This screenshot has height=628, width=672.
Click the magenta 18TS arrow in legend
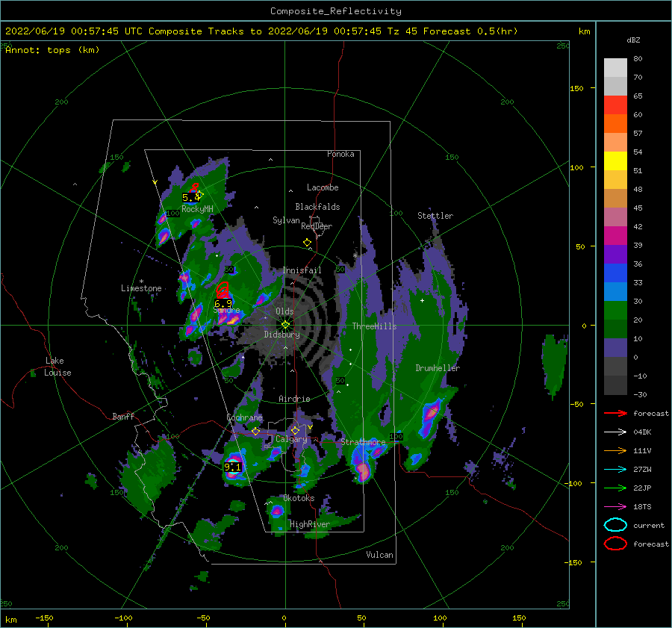[615, 507]
